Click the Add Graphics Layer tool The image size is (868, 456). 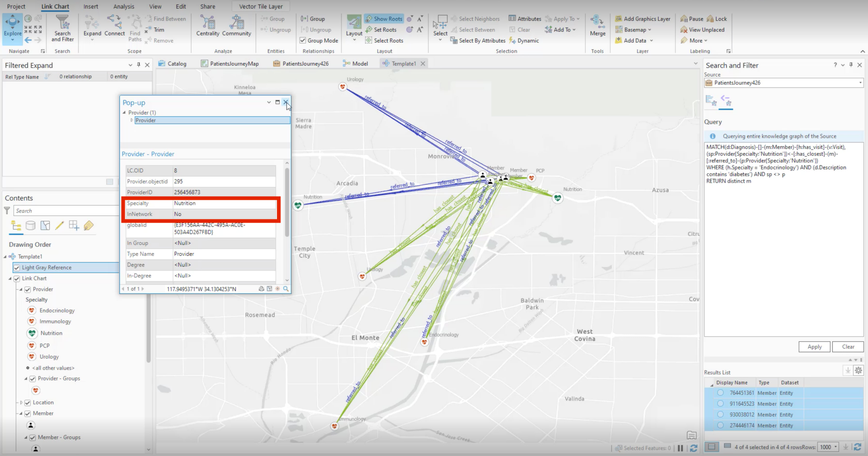coord(642,19)
